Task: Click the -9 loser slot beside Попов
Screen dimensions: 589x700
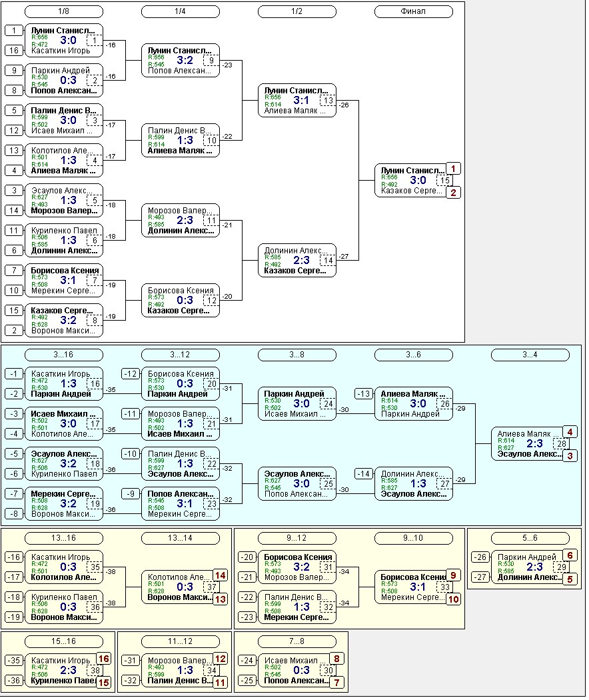Action: 131,494
